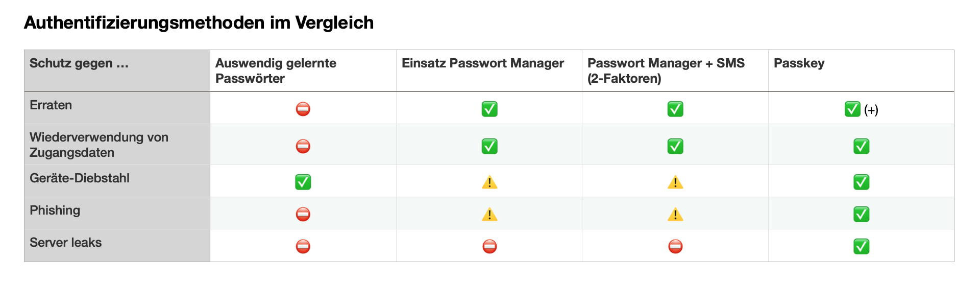This screenshot has height=282, width=980.
Task: Click green checkmark for Geräte-Diebstahl under Auswendig gelernte Passwörter
Action: [x=303, y=182]
